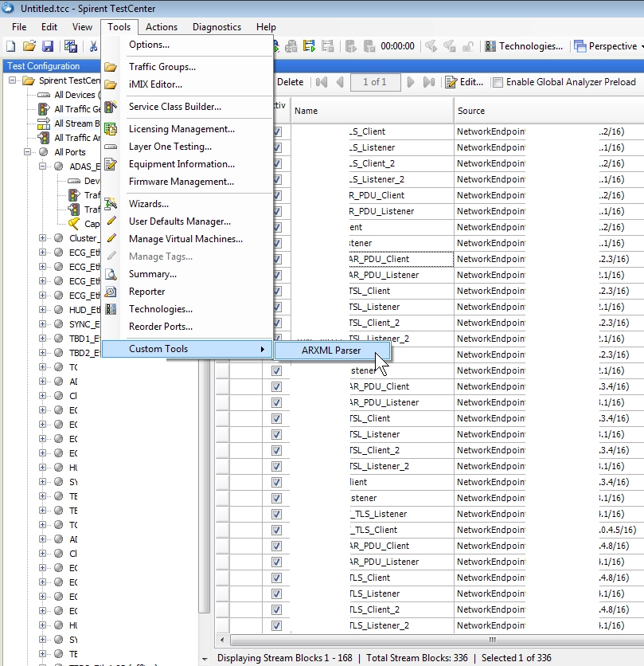Viewport: 644px width, 666px height.
Task: Enable Global Analyzer Preload checkbox
Action: pos(498,82)
